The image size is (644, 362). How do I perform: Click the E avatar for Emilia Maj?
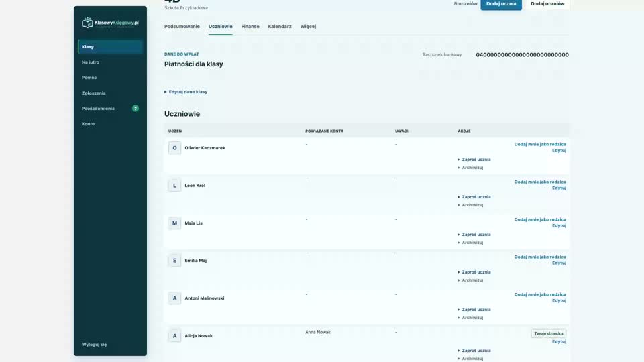[174, 261]
